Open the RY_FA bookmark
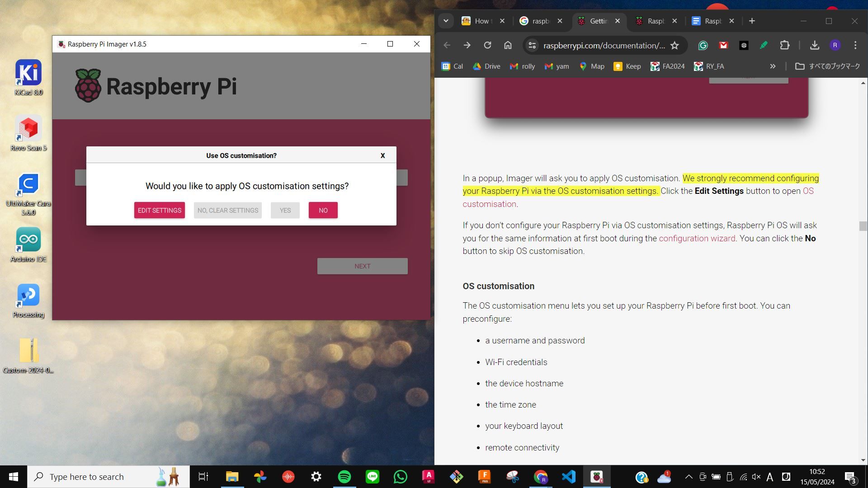868x488 pixels. (709, 66)
